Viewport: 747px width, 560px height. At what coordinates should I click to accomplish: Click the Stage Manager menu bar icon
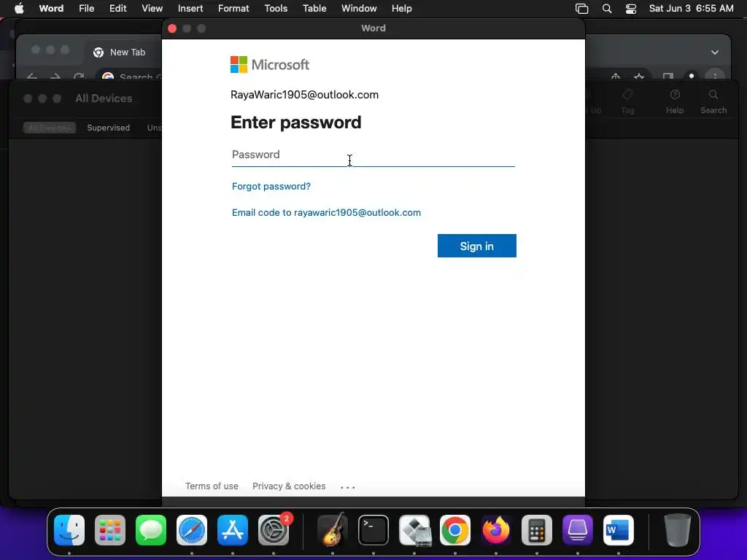[581, 9]
